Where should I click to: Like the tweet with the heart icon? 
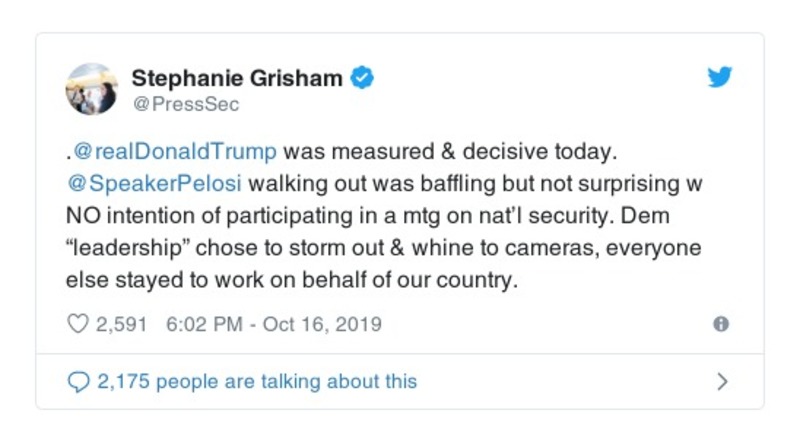(x=77, y=325)
